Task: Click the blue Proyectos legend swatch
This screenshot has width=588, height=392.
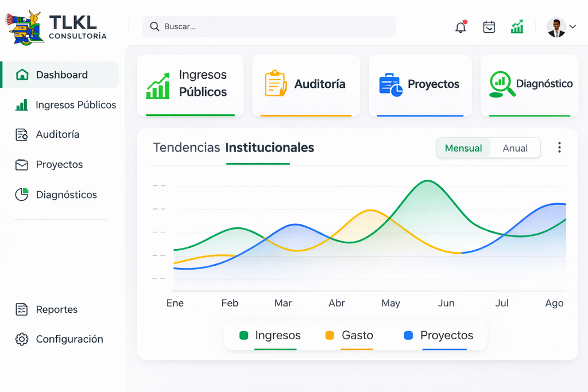Action: click(x=408, y=336)
